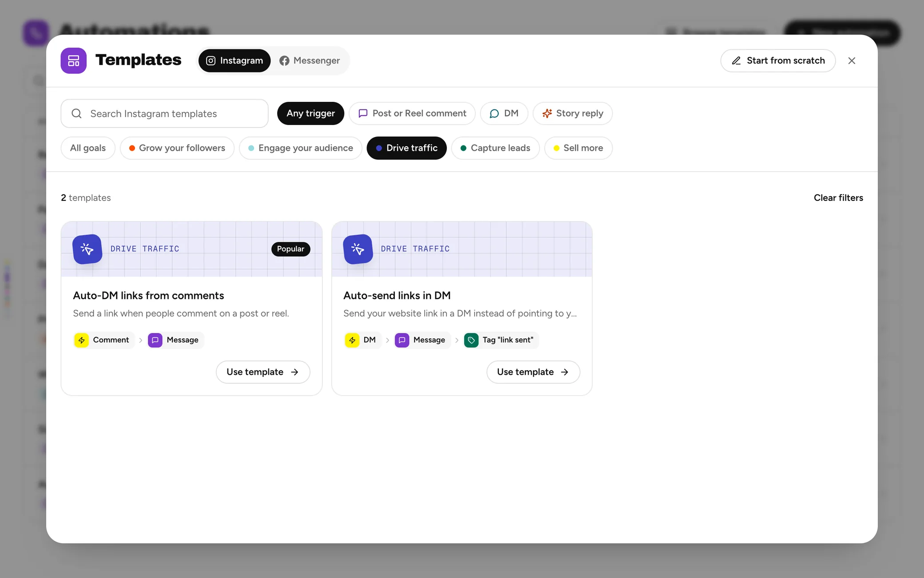The width and height of the screenshot is (924, 578).
Task: Click the orange dot on Grow your followers
Action: point(132,148)
